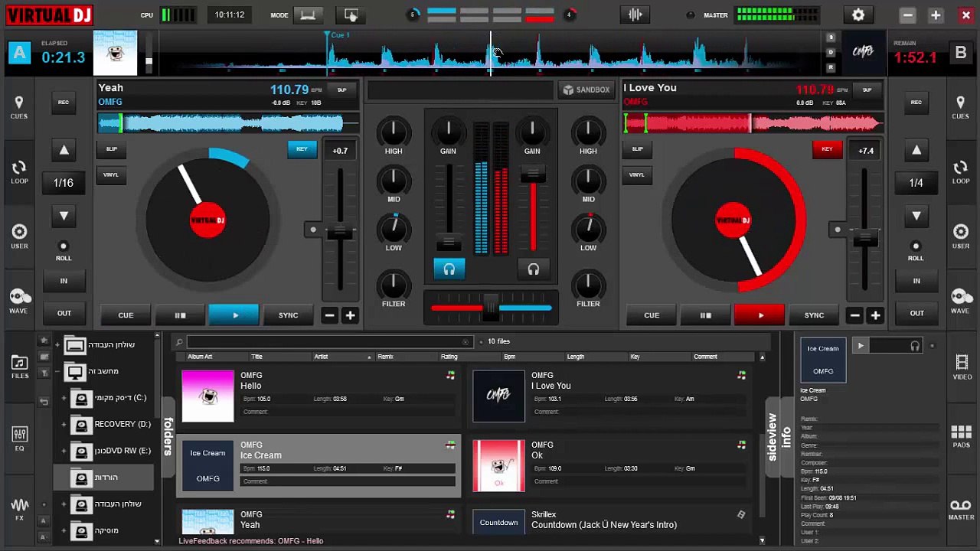Click the left deck pitch fader
Image resolution: width=980 pixels, height=551 pixels.
pyautogui.click(x=340, y=231)
